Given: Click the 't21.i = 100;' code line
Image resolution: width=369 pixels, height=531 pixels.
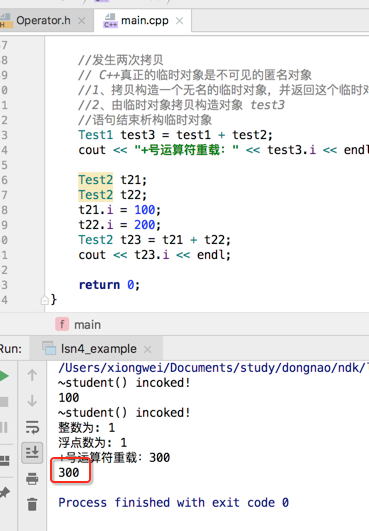Looking at the screenshot, I should coord(120,210).
